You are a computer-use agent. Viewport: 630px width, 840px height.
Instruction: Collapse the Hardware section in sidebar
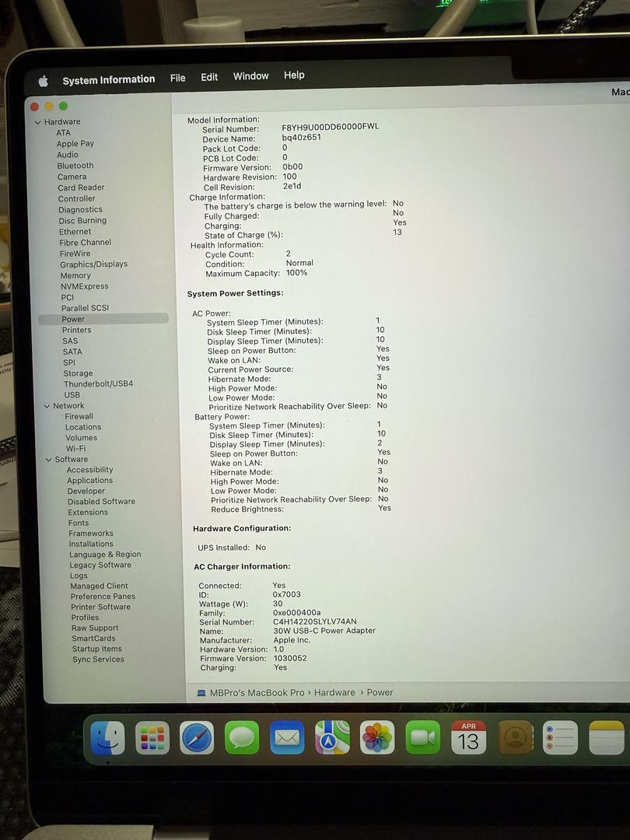click(x=37, y=122)
